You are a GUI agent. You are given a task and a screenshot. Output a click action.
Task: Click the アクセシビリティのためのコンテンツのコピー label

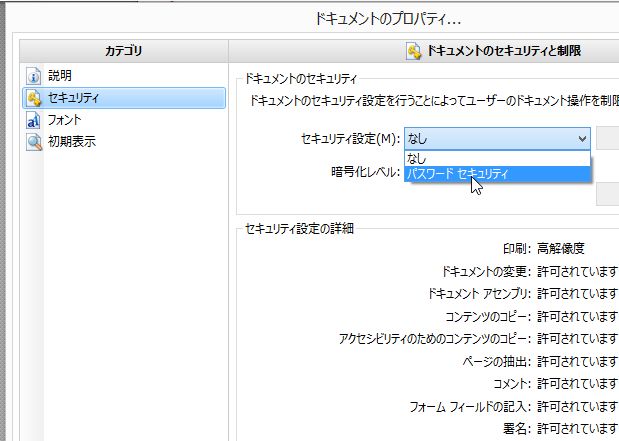[435, 339]
